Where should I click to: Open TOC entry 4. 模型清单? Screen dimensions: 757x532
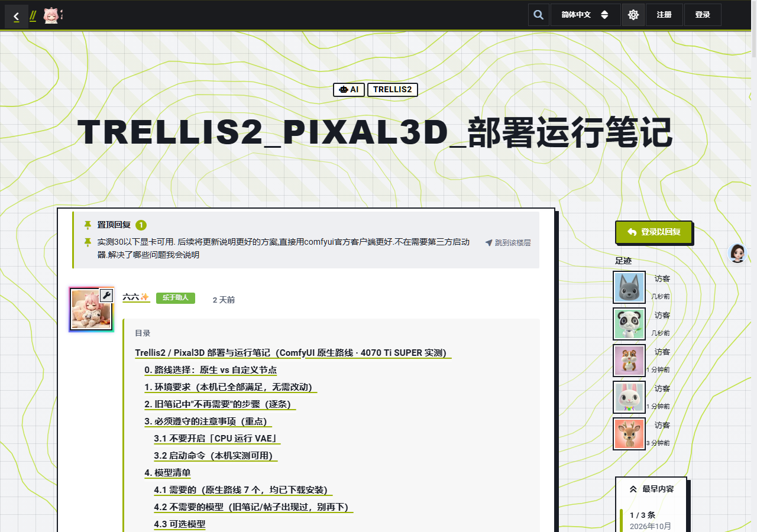pos(167,473)
